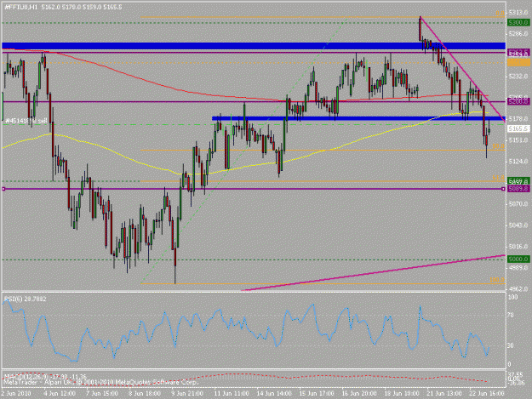The height and width of the screenshot is (399, 532).
Task: Click the purple 5089.8 price level label
Action: (x=518, y=189)
